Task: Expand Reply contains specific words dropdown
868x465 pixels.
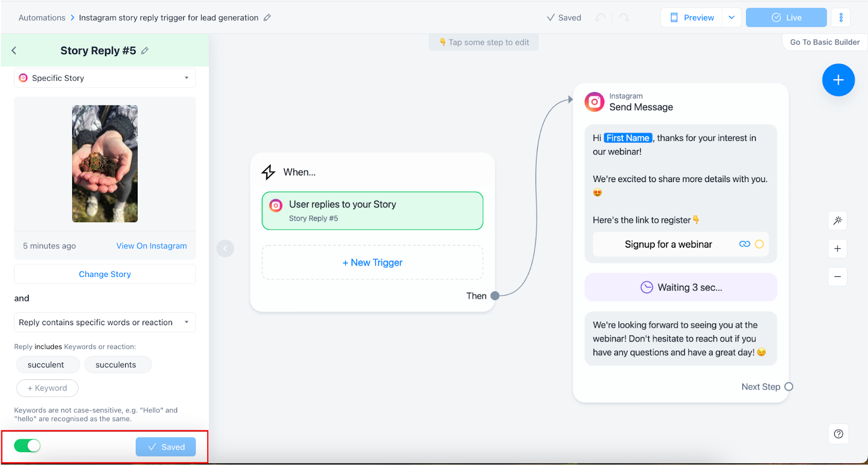Action: click(105, 322)
